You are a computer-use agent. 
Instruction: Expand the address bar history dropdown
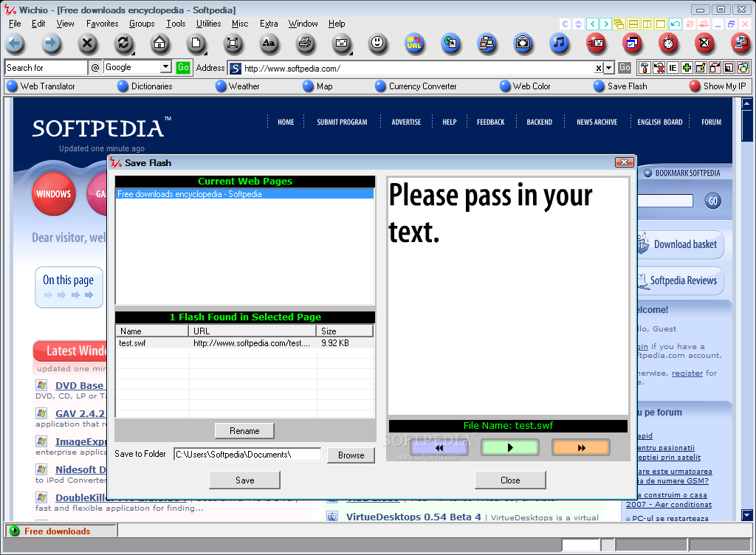click(609, 68)
